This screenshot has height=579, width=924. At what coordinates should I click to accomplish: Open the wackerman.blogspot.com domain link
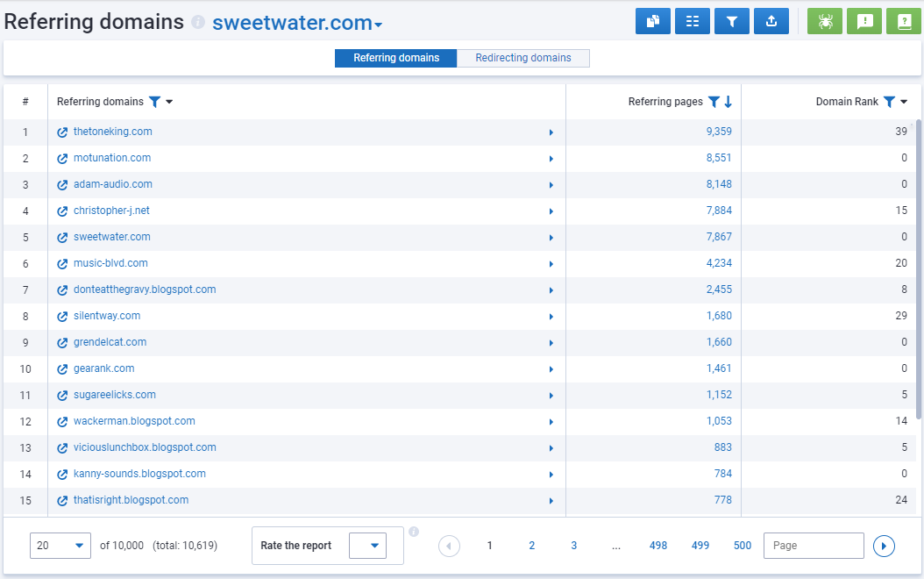(x=134, y=421)
